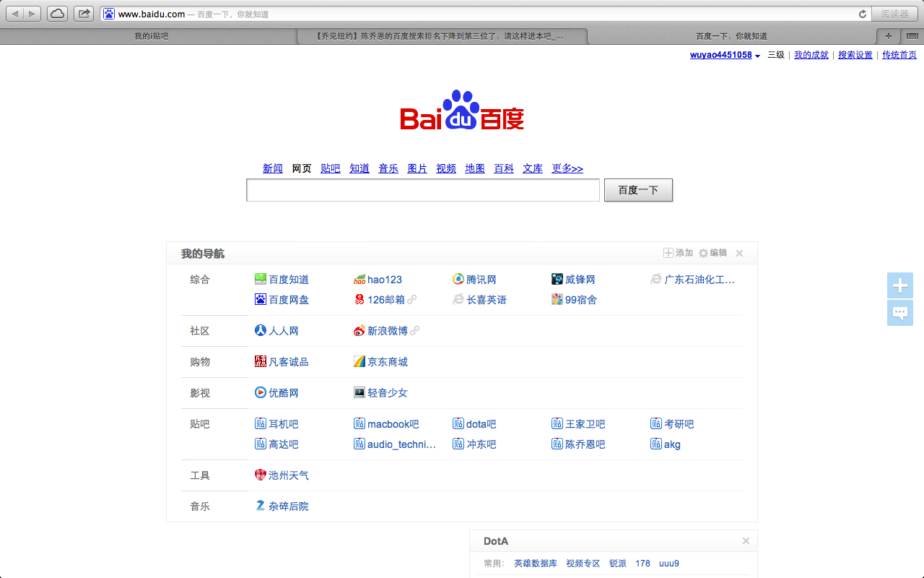Click the 126邮箱 icon
924x578 pixels.
coord(359,299)
